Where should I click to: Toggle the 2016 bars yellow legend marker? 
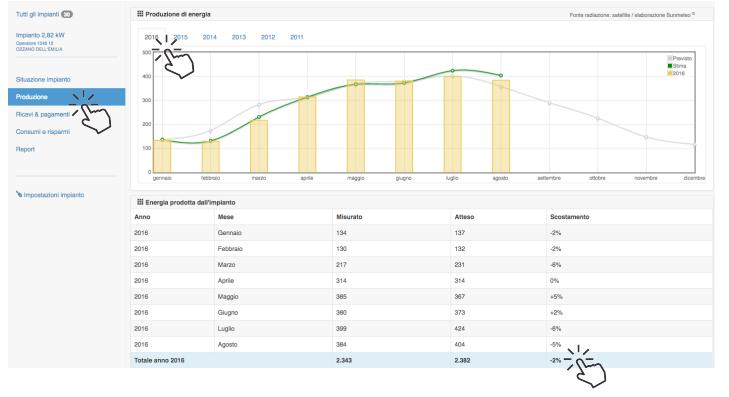670,73
